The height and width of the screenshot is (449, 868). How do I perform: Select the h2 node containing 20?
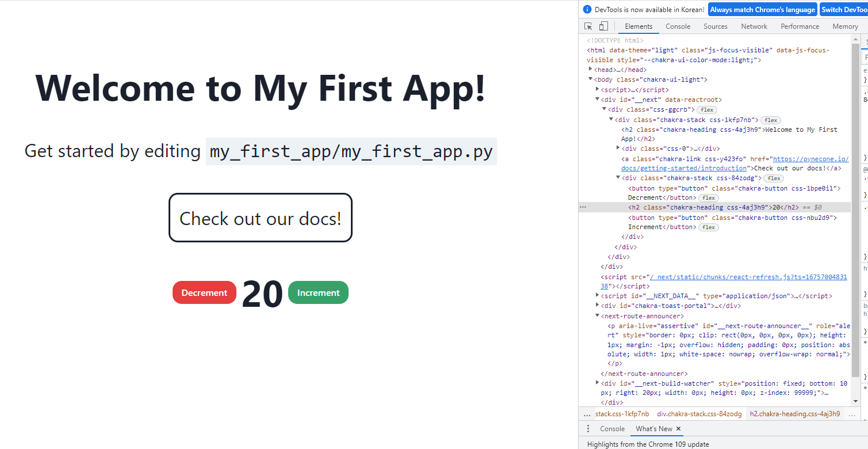[714, 207]
